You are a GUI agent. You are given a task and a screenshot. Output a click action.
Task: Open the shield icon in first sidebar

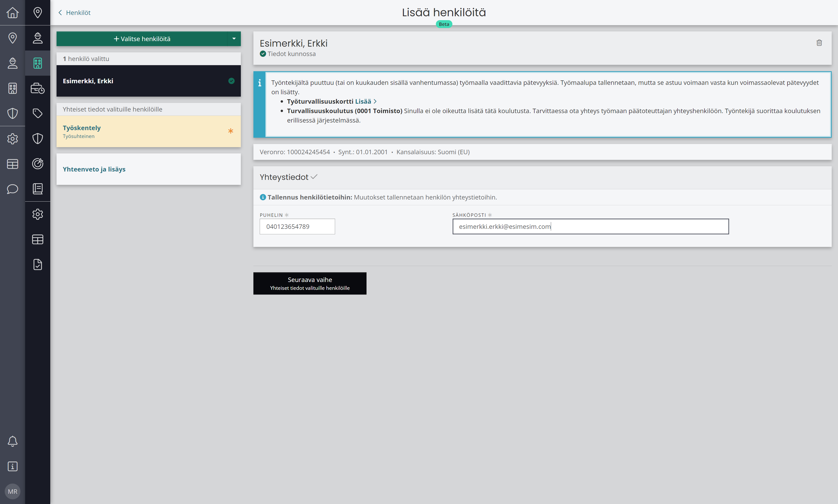[13, 113]
